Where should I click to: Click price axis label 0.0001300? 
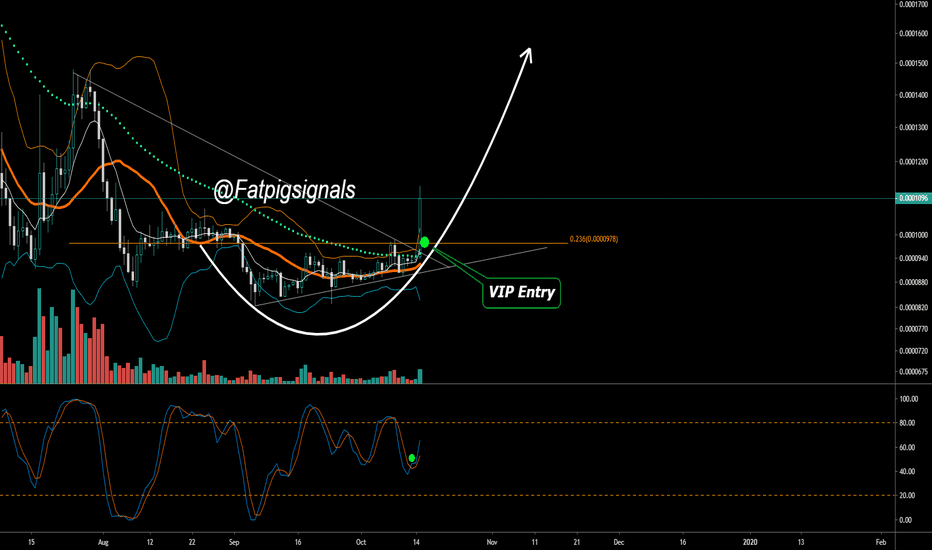(914, 128)
